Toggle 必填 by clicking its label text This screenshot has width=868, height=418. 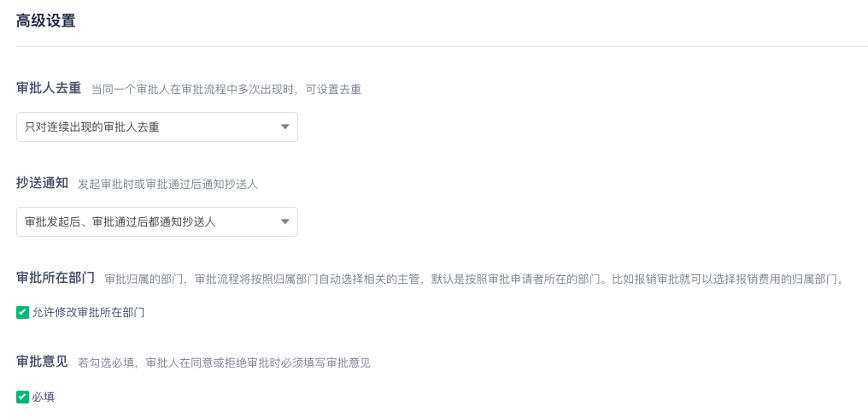pos(44,397)
